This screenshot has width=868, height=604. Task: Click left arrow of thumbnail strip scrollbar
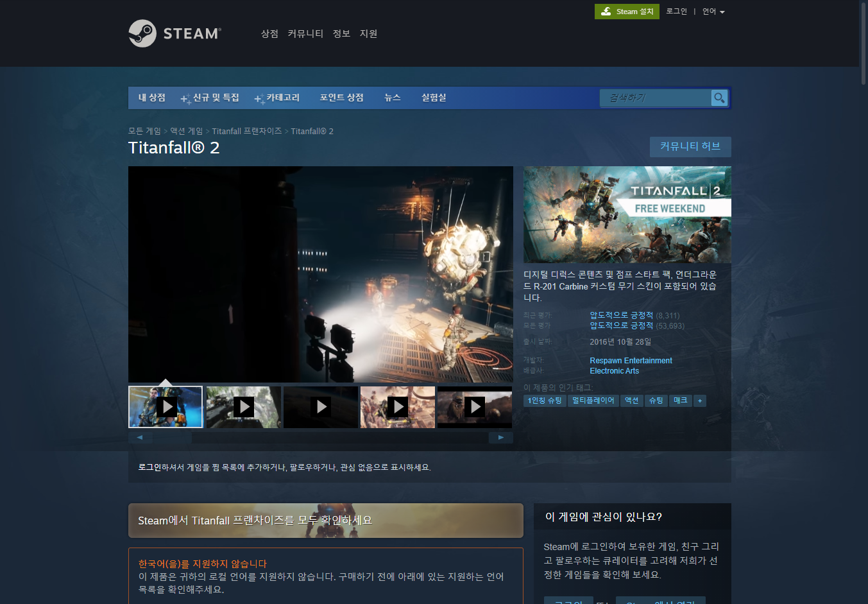[140, 438]
